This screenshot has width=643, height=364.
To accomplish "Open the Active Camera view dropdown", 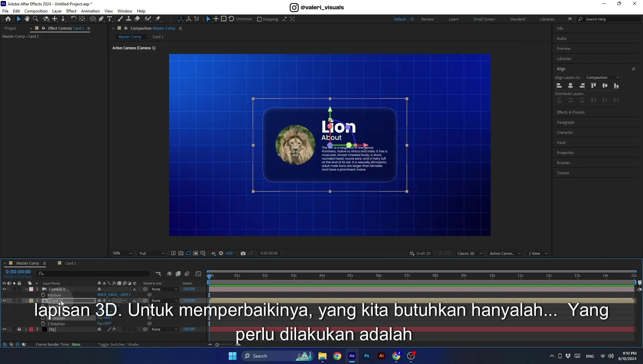I will pos(505,253).
